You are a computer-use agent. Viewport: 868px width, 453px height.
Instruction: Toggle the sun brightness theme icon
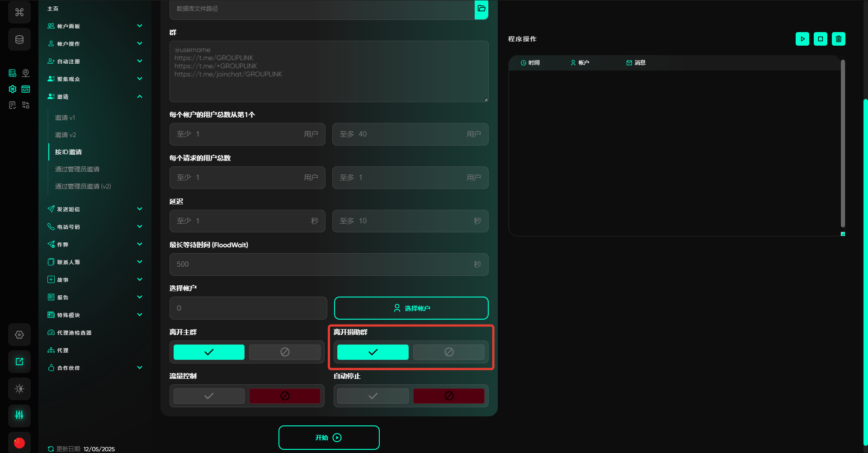point(19,389)
